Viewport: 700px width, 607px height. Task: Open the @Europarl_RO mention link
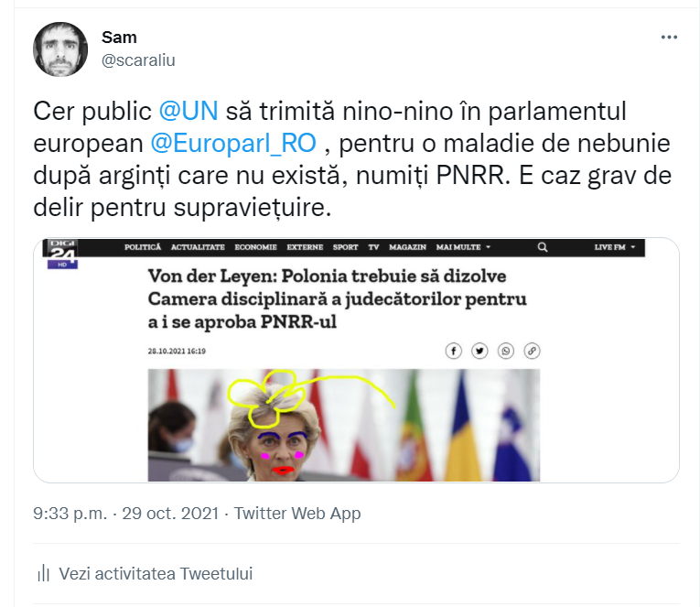233,144
